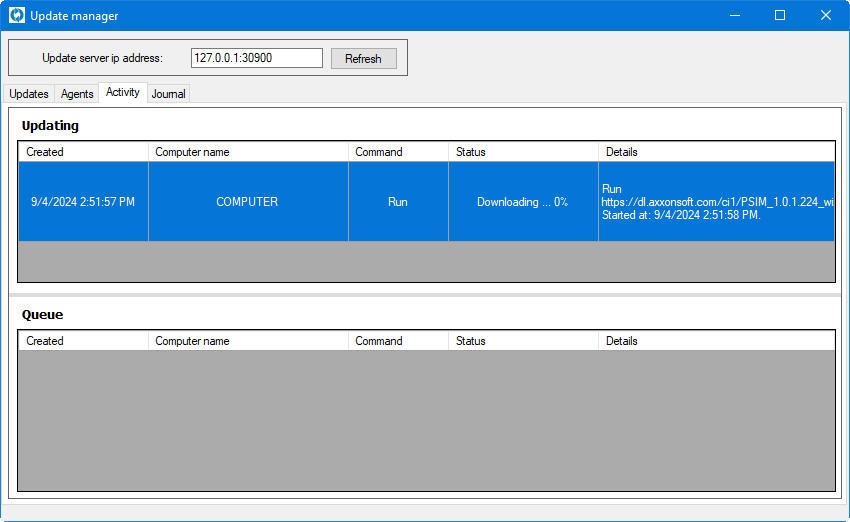
Task: Click Status header in Queue table
Action: coord(522,341)
